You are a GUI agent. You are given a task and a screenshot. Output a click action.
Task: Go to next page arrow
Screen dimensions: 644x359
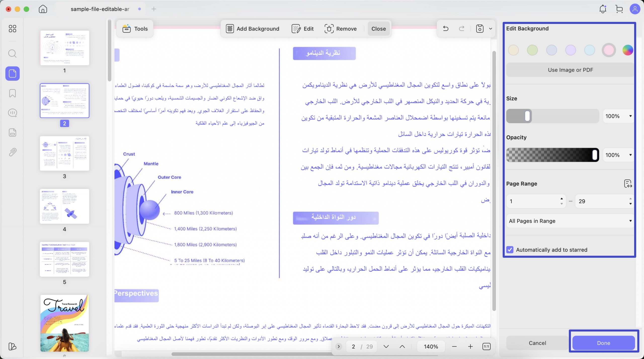click(x=386, y=346)
